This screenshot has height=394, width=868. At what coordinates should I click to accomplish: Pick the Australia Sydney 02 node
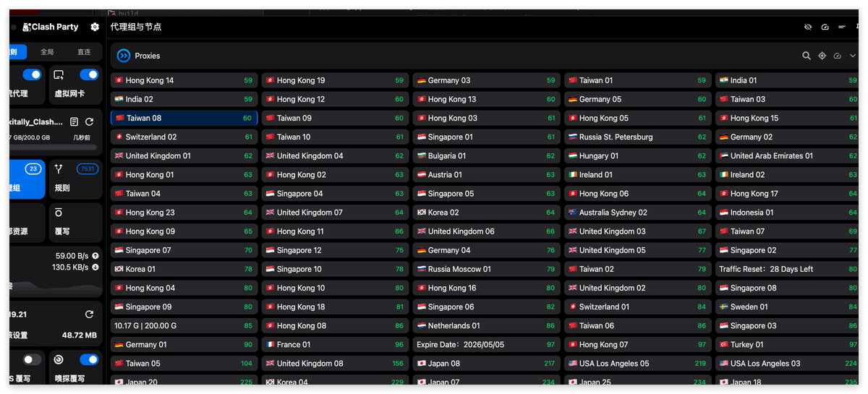(637, 213)
